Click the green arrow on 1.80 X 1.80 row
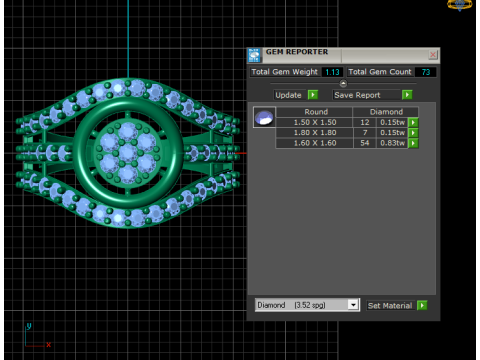This screenshot has width=480, height=360. pos(413,133)
